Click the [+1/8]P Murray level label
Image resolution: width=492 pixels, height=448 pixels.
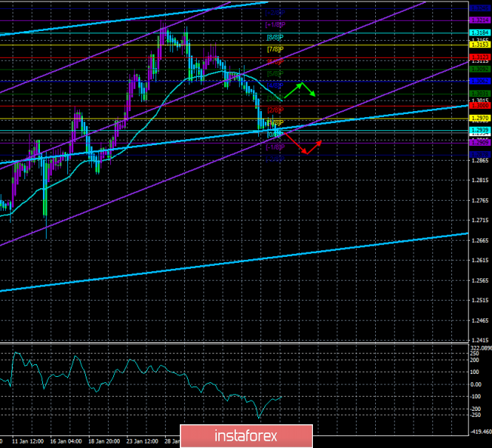click(x=275, y=24)
